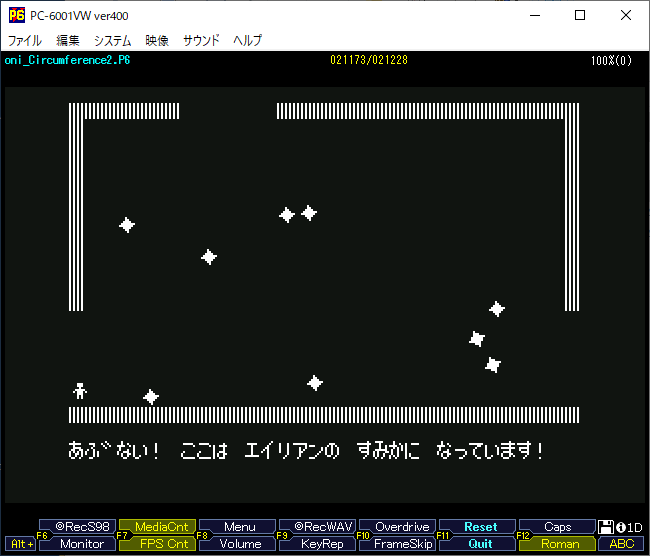650x556 pixels.
Task: Click the F8 key label
Action: tap(202, 535)
